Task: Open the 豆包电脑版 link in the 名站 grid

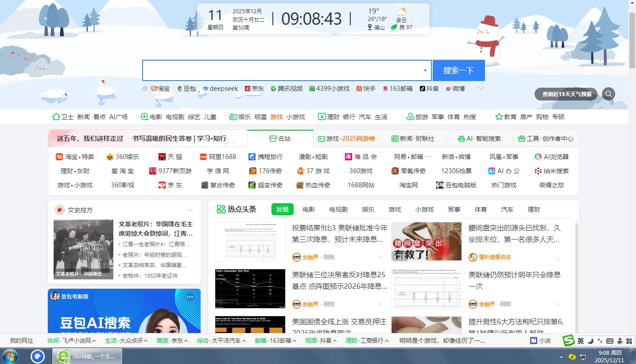Action: point(456,185)
